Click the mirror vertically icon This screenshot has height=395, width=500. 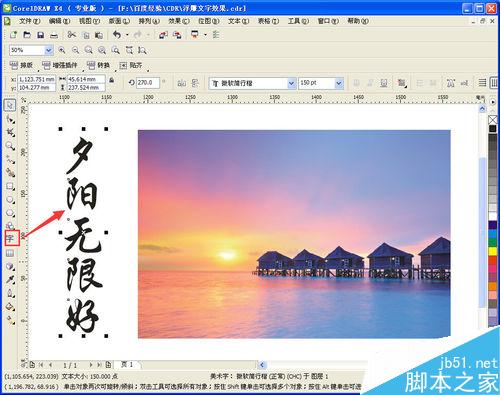(x=195, y=83)
